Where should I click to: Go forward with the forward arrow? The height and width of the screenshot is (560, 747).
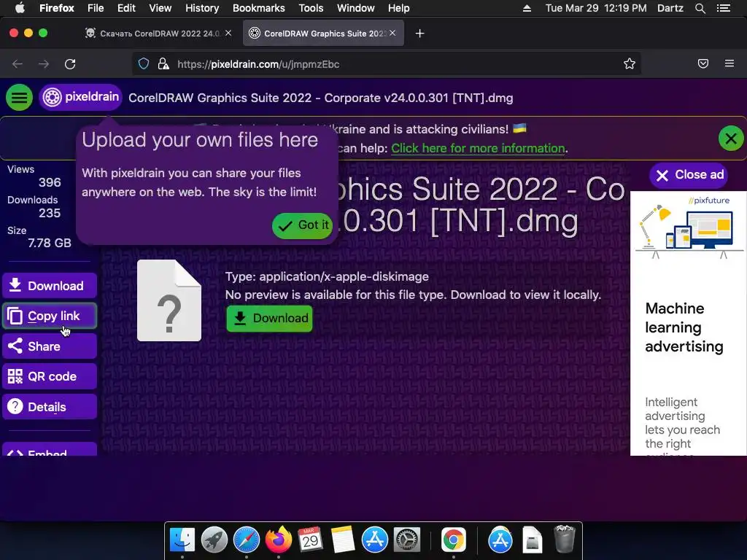[x=44, y=64]
